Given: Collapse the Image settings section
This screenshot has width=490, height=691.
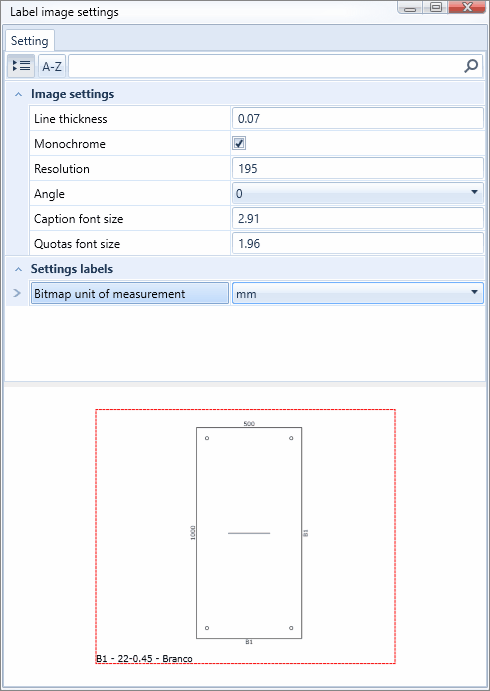Looking at the screenshot, I should point(19,94).
